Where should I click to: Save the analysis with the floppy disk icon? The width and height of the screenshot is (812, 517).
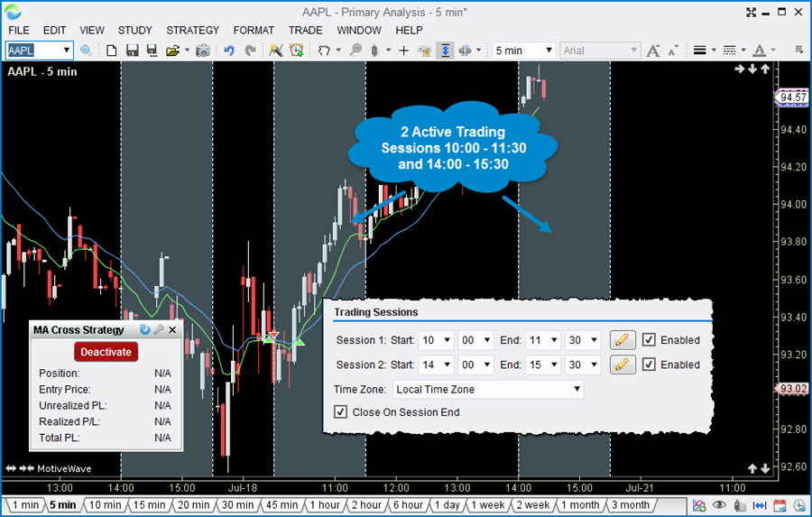pyautogui.click(x=132, y=51)
